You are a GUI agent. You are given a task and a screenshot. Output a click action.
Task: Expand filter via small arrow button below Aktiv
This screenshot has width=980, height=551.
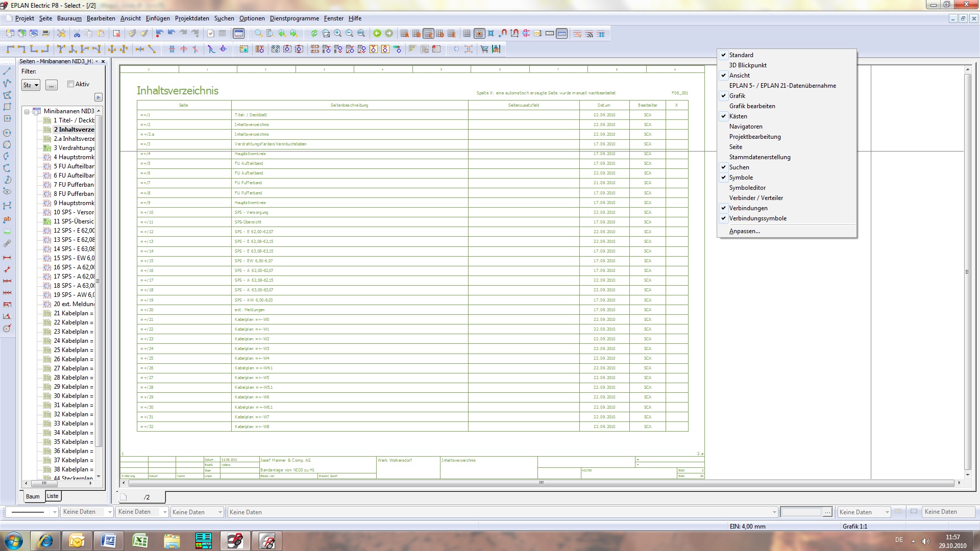pyautogui.click(x=99, y=97)
